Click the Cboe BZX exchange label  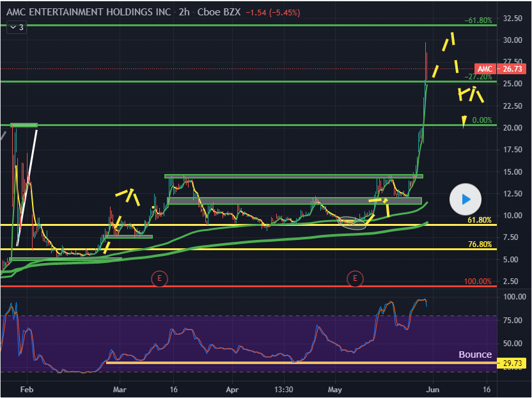(219, 12)
